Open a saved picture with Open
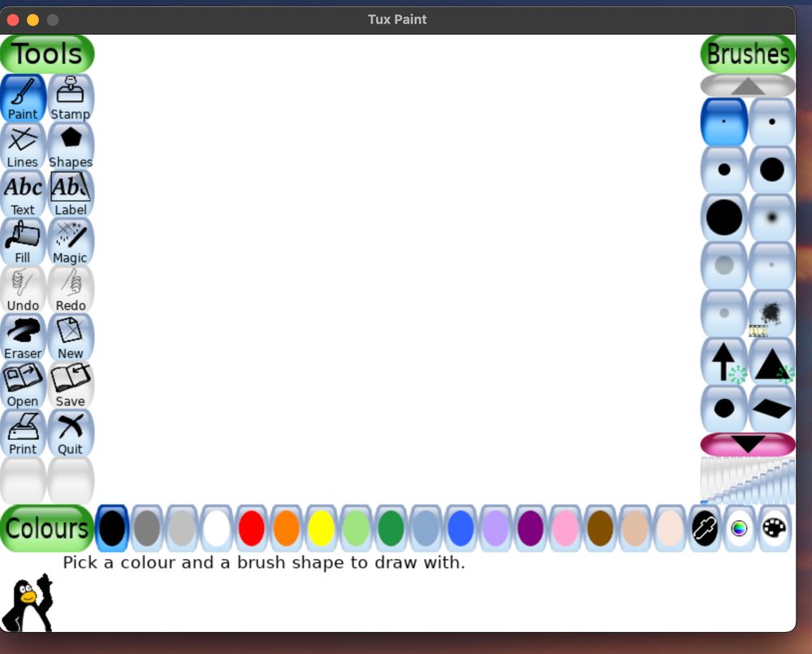 [24, 385]
